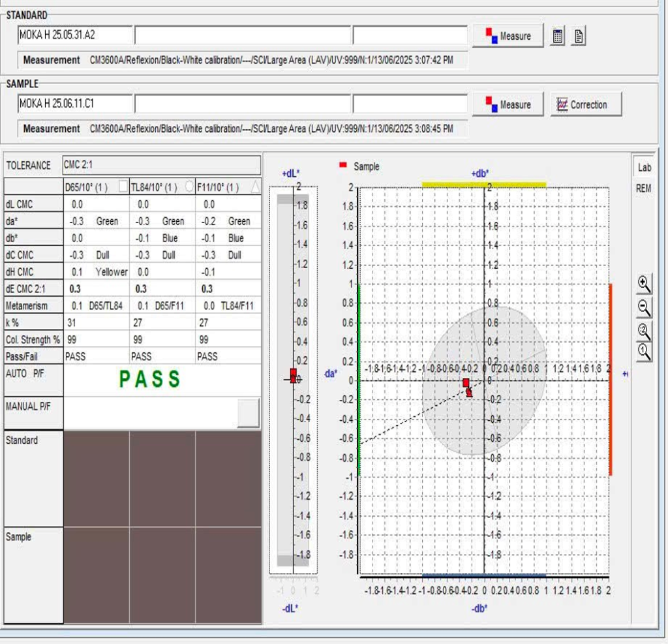This screenshot has width=668, height=644.
Task: Open the sample name field MOKA H 25.06.11.C1
Action: pos(75,104)
